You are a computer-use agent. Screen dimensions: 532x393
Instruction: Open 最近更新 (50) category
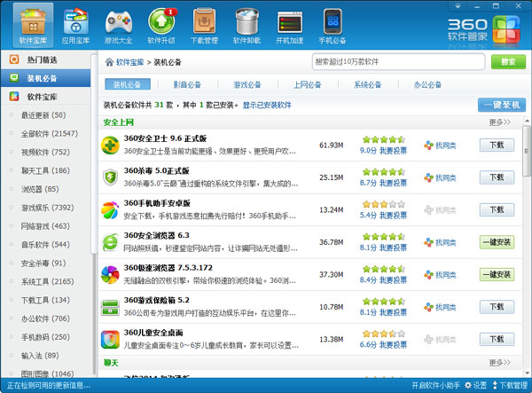[43, 115]
